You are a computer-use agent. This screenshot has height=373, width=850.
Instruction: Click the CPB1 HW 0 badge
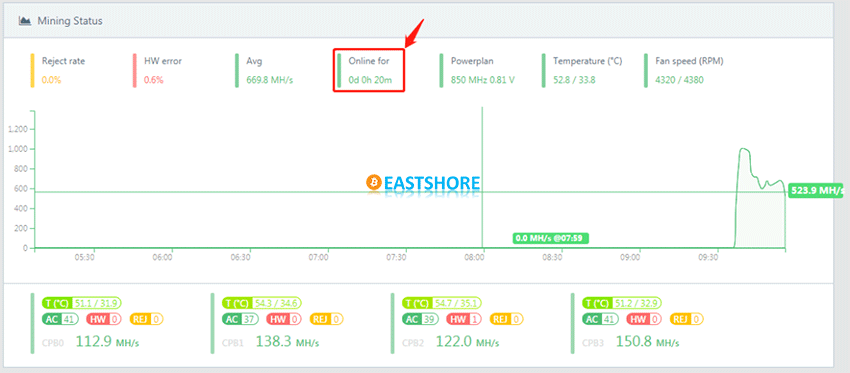(284, 319)
